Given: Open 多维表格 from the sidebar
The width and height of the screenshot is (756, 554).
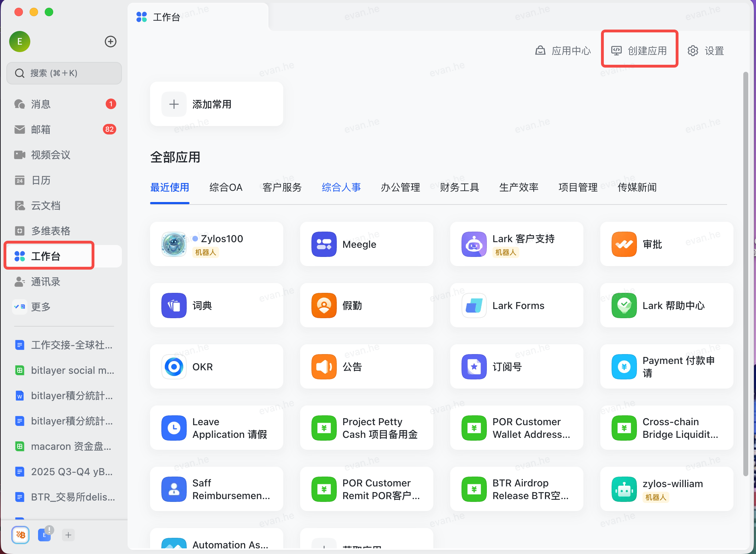Looking at the screenshot, I should pyautogui.click(x=49, y=231).
